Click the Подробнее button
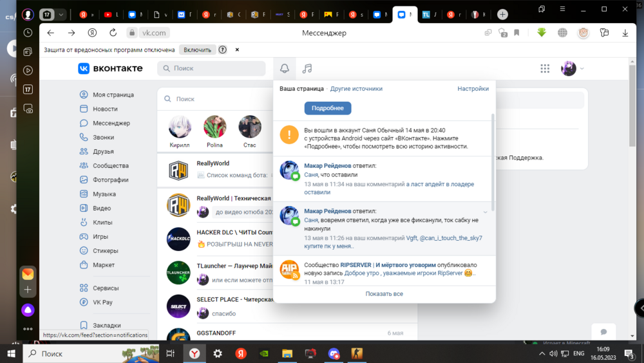Screen dimensions: 644x363 [328, 108]
